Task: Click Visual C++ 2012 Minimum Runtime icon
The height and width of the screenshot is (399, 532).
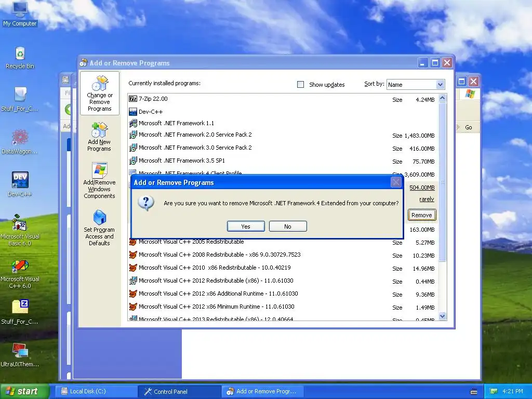Action: (x=133, y=307)
